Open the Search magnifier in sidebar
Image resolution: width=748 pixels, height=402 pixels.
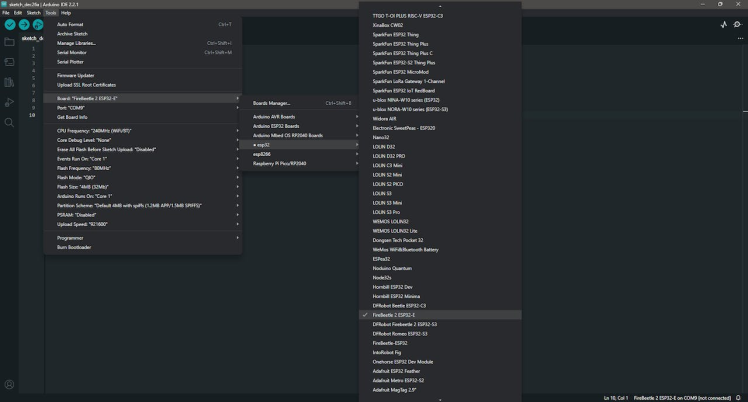click(x=9, y=122)
